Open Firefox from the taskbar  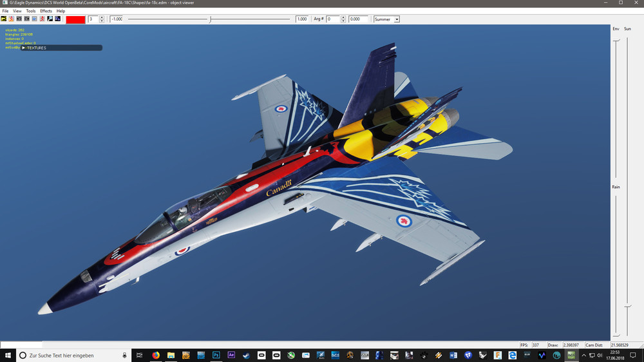point(156,355)
